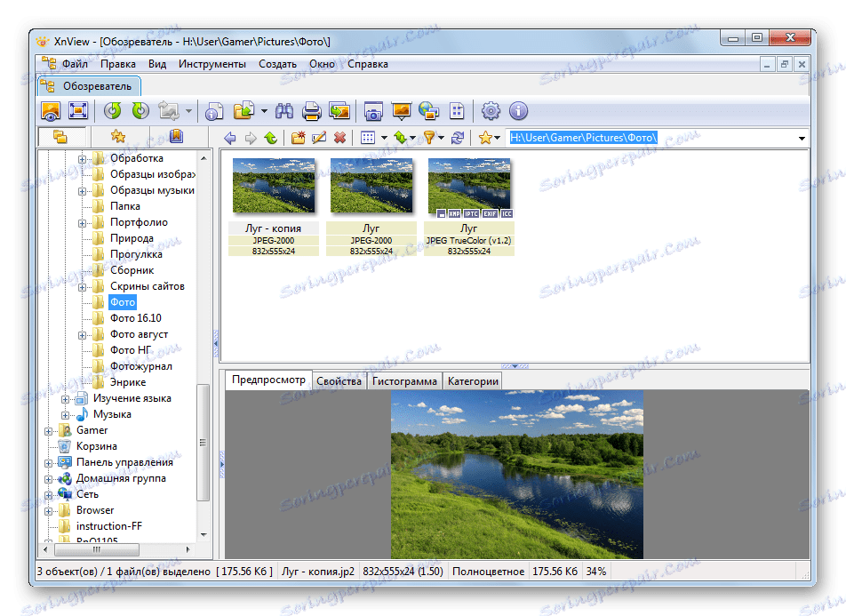Viewport: 846px width, 616px height.
Task: Open settings with the gear icon
Action: [x=491, y=111]
